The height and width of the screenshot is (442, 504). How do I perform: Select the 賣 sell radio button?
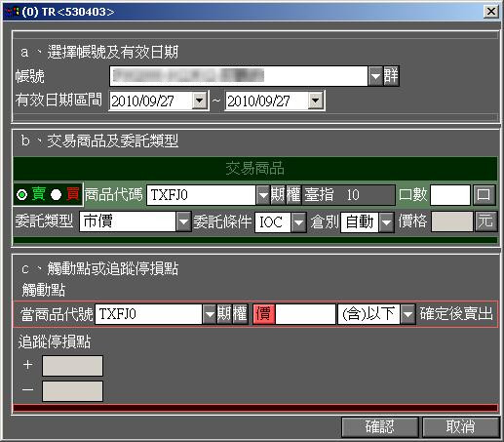click(22, 195)
